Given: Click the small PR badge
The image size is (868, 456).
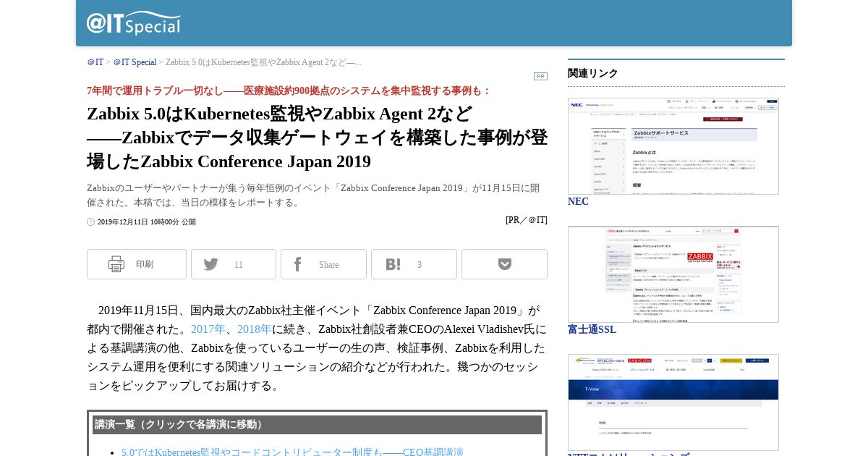Looking at the screenshot, I should pyautogui.click(x=540, y=76).
